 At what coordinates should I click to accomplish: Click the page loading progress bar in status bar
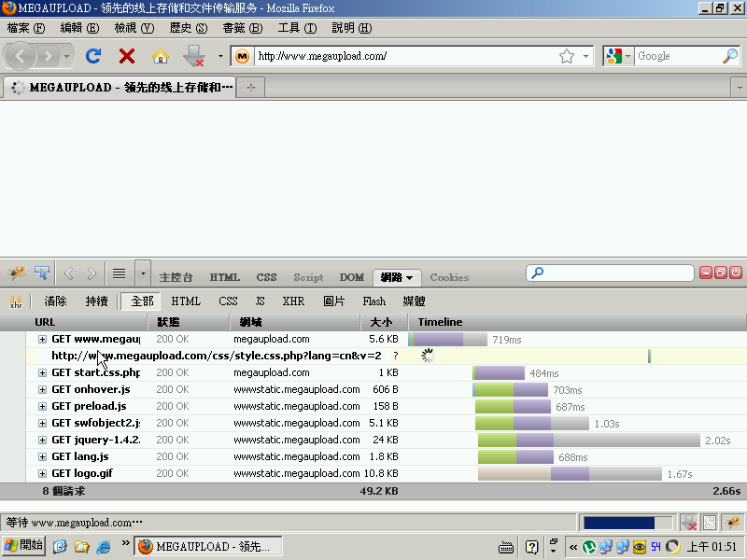(x=627, y=523)
